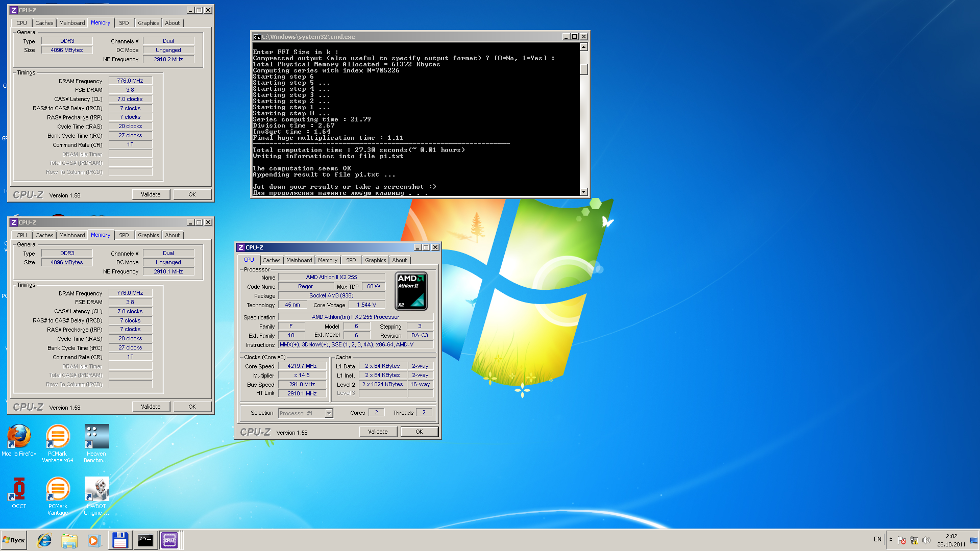
Task: Select Graphics tab in lower-left CPU-Z window
Action: tap(149, 235)
